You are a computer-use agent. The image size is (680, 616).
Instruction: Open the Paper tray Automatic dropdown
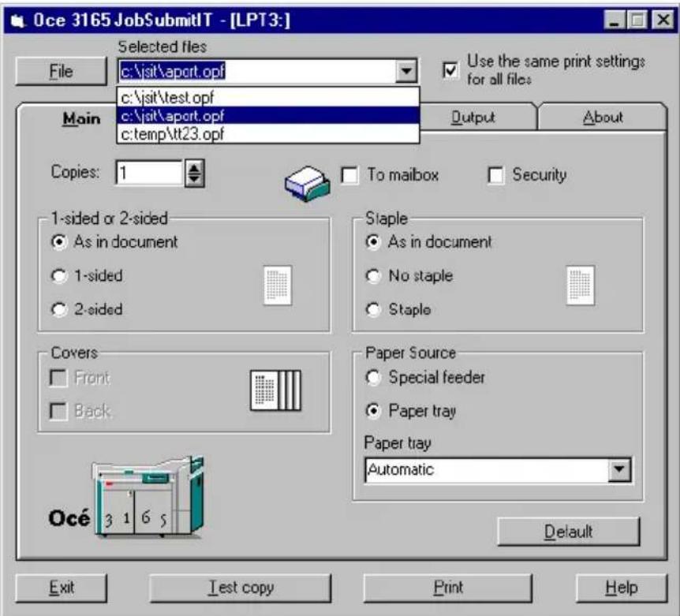pyautogui.click(x=618, y=470)
